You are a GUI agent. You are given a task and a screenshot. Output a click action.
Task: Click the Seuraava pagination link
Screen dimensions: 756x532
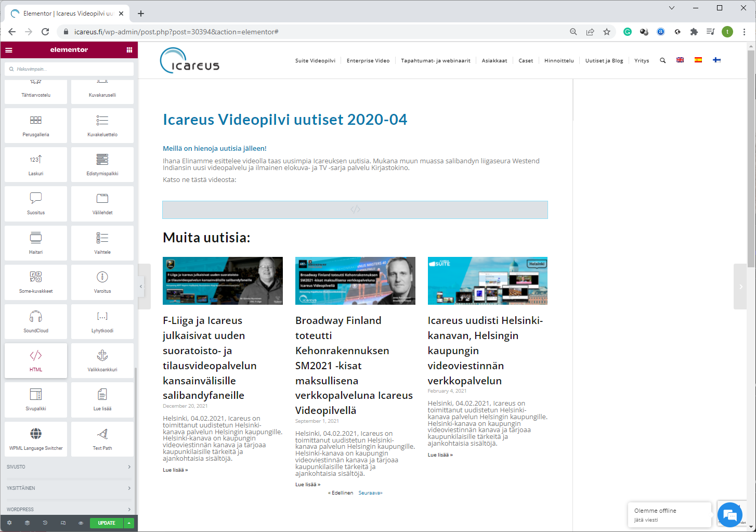(x=370, y=493)
